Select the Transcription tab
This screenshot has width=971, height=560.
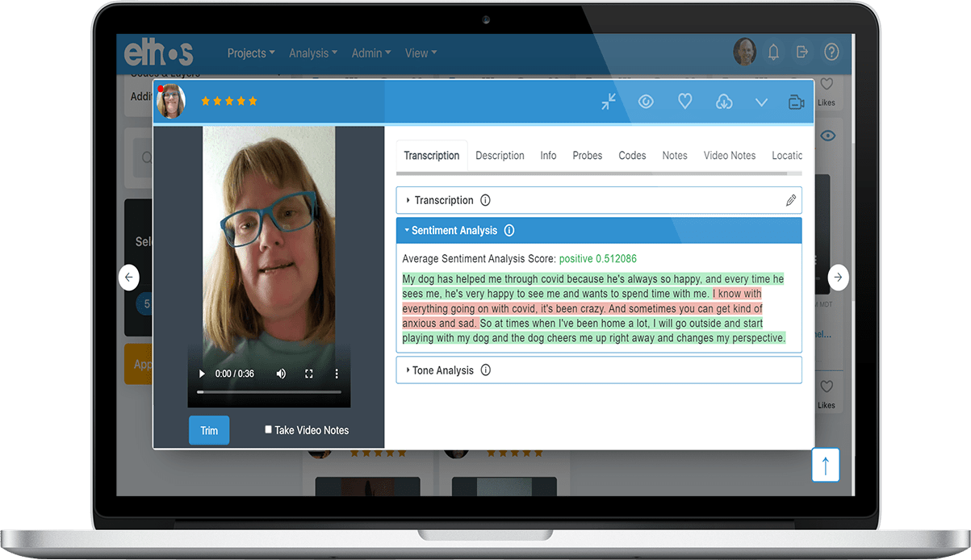coord(432,156)
